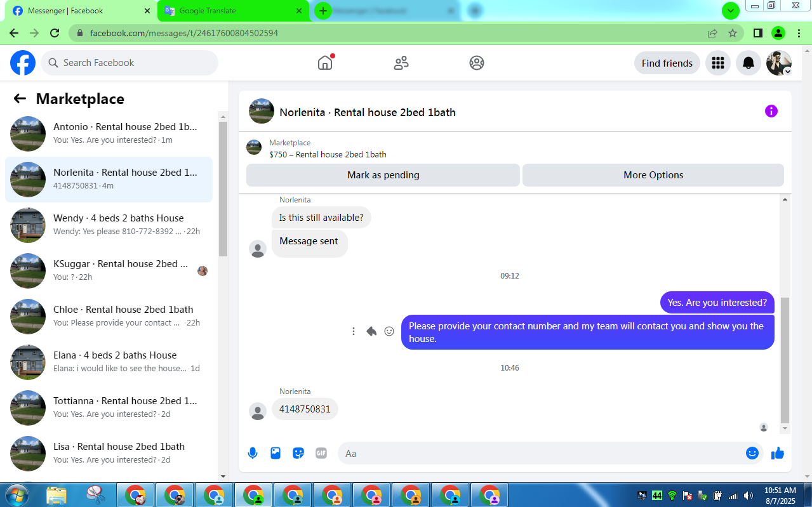Open the Windows Start button
The image size is (812, 507).
pyautogui.click(x=17, y=494)
